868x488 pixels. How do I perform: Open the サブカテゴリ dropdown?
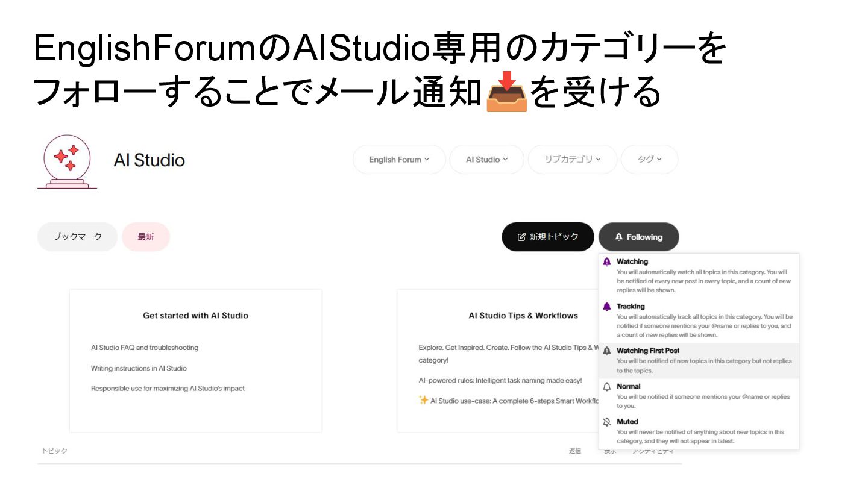click(x=573, y=160)
